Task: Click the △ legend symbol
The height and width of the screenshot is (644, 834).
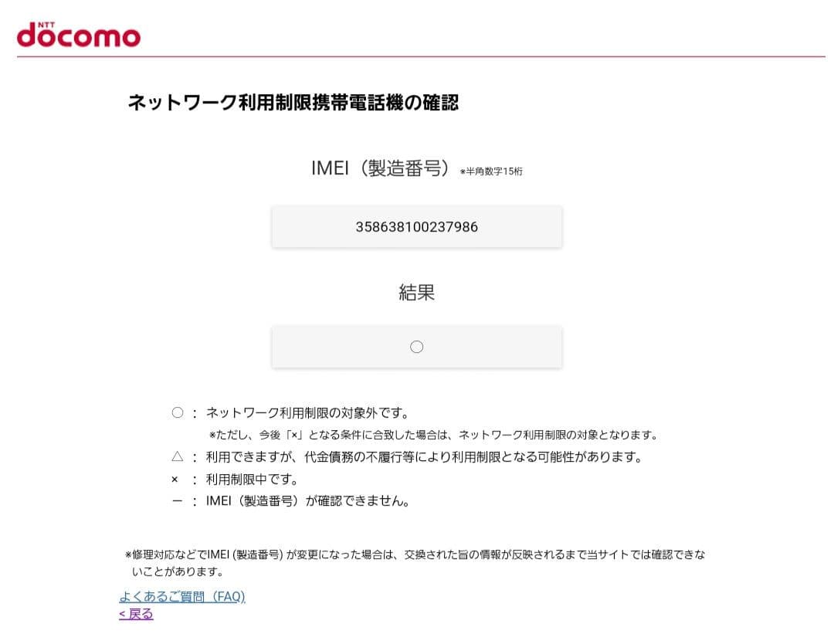Action: coord(176,456)
